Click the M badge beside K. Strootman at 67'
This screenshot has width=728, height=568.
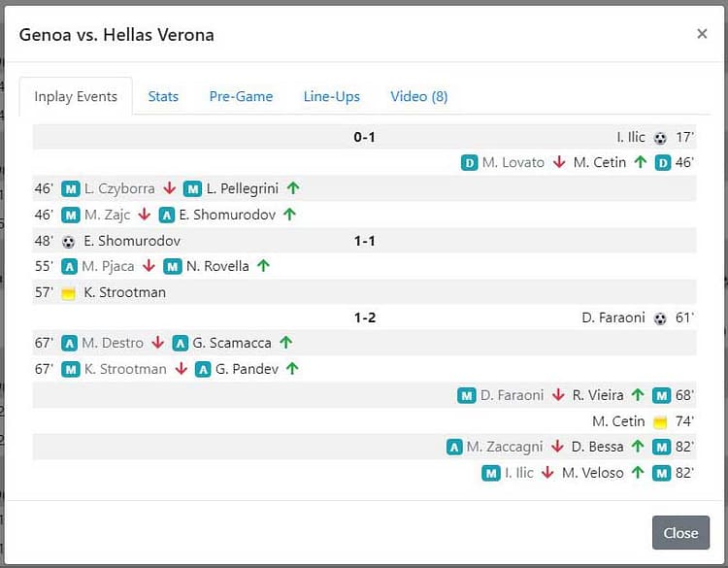71,370
